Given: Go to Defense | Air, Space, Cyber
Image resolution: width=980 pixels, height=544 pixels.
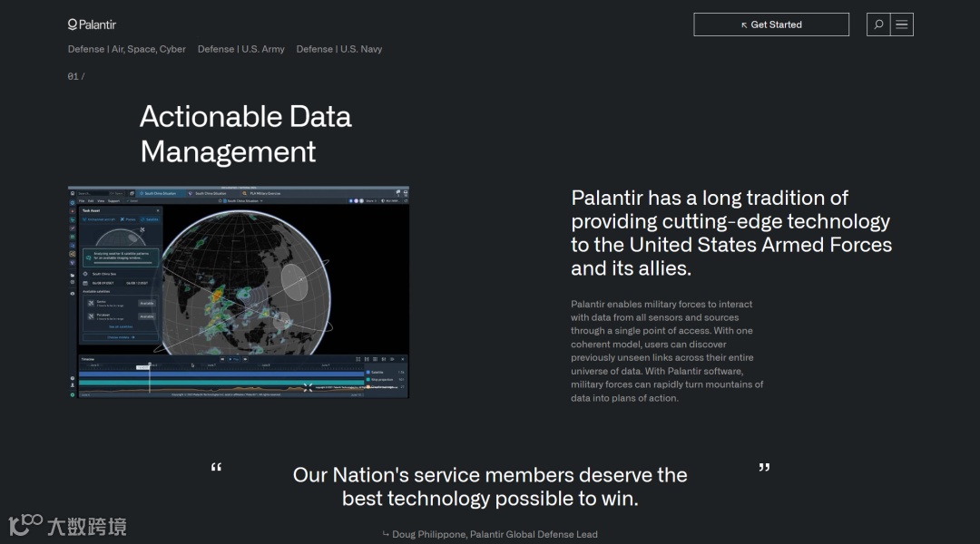Looking at the screenshot, I should [x=127, y=49].
